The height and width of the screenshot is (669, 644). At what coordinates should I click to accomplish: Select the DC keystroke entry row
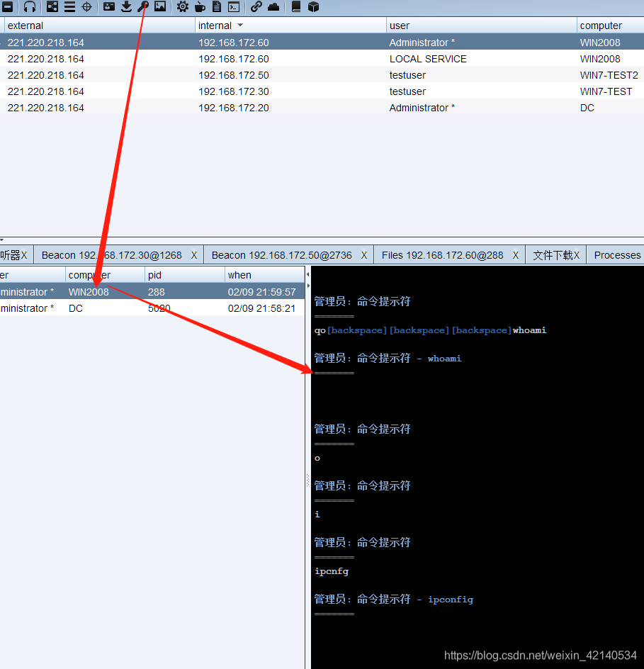click(x=152, y=308)
